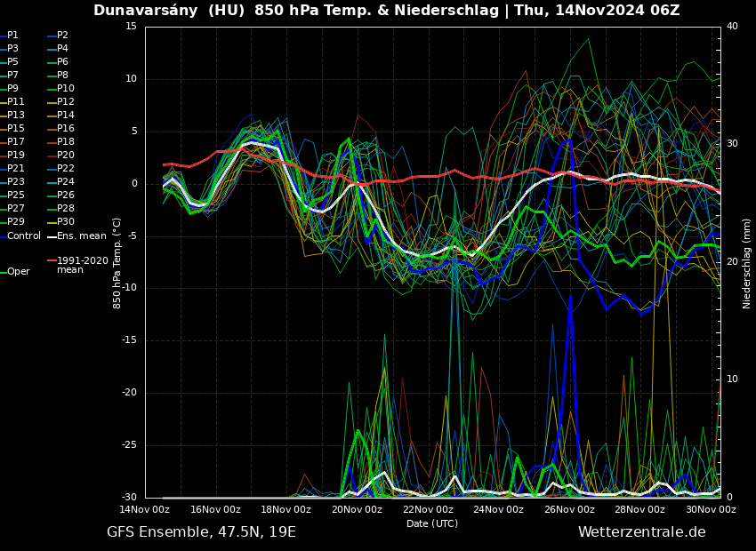The height and width of the screenshot is (551, 756).
Task: Click the Niederschlag (mm) axis label
Action: tap(747, 262)
